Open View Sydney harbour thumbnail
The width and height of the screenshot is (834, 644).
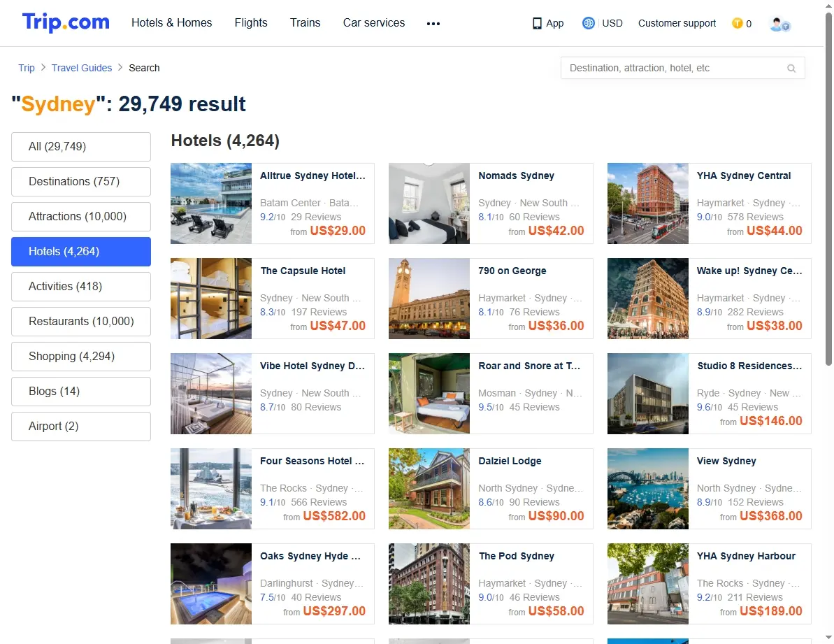click(648, 489)
